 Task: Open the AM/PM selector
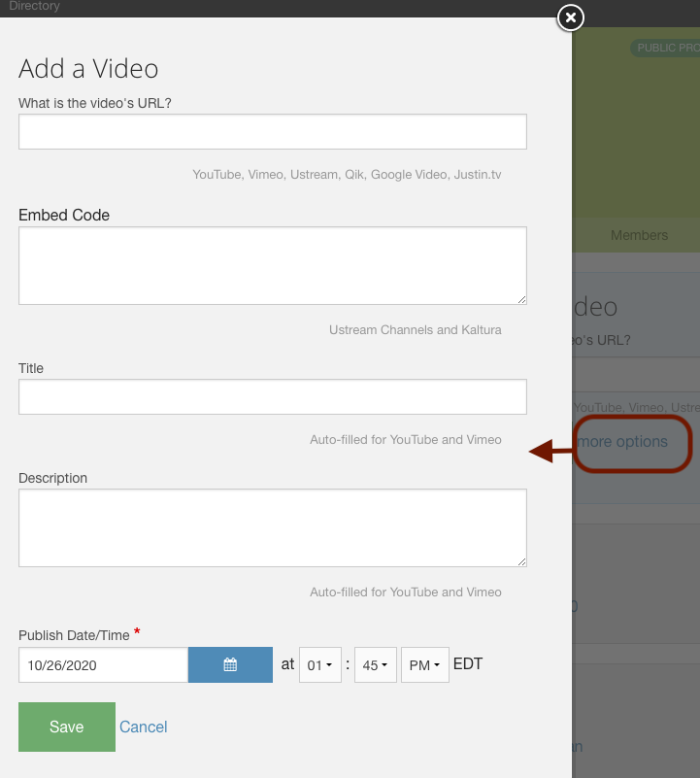425,665
